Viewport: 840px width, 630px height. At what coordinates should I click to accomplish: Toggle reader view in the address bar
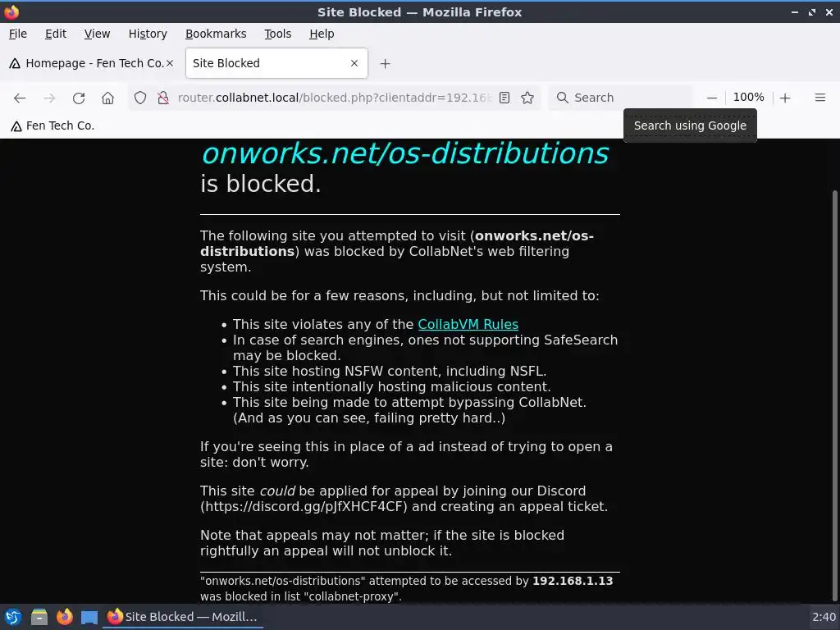(x=504, y=98)
